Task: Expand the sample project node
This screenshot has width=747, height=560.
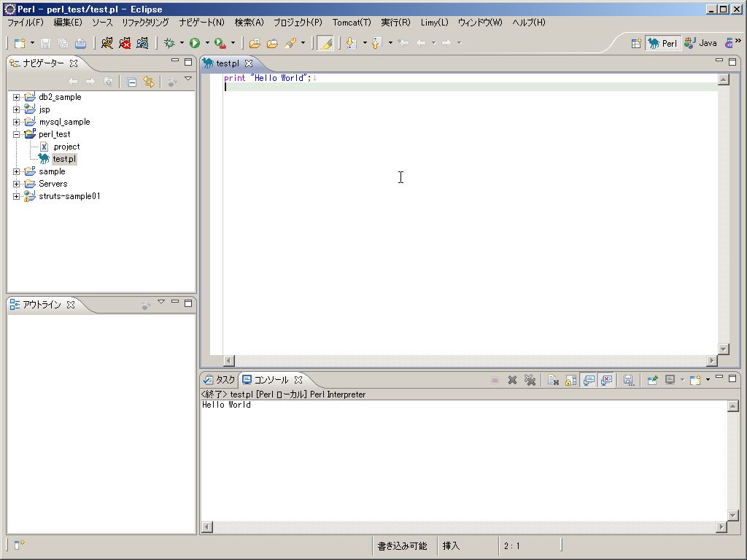Action: (x=16, y=171)
